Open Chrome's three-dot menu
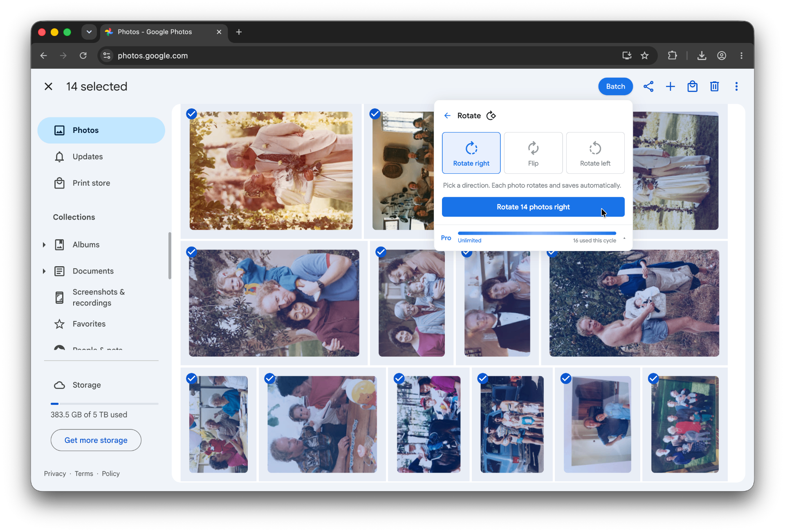The image size is (785, 532). 741,56
